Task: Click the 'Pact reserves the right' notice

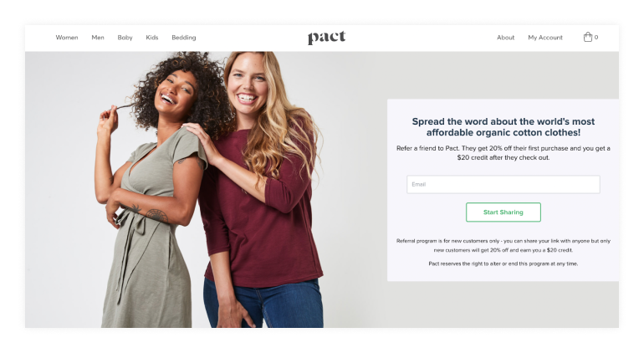Action: click(x=503, y=263)
